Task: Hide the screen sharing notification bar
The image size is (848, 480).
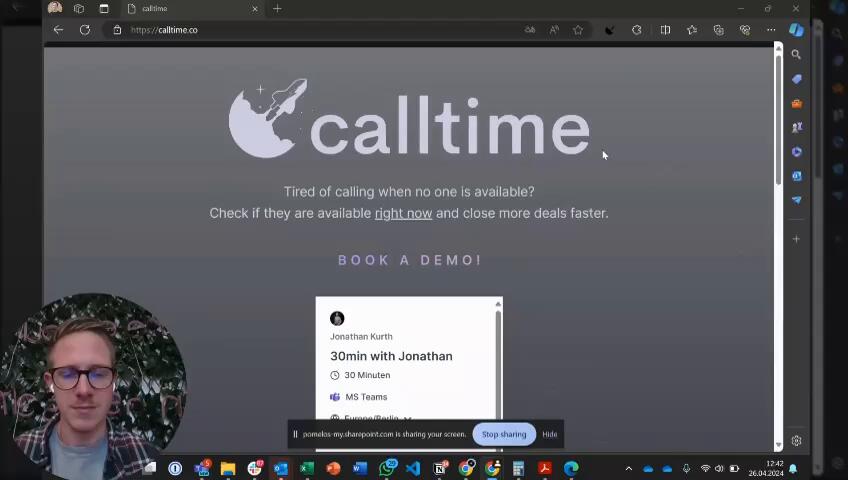Action: click(x=549, y=434)
